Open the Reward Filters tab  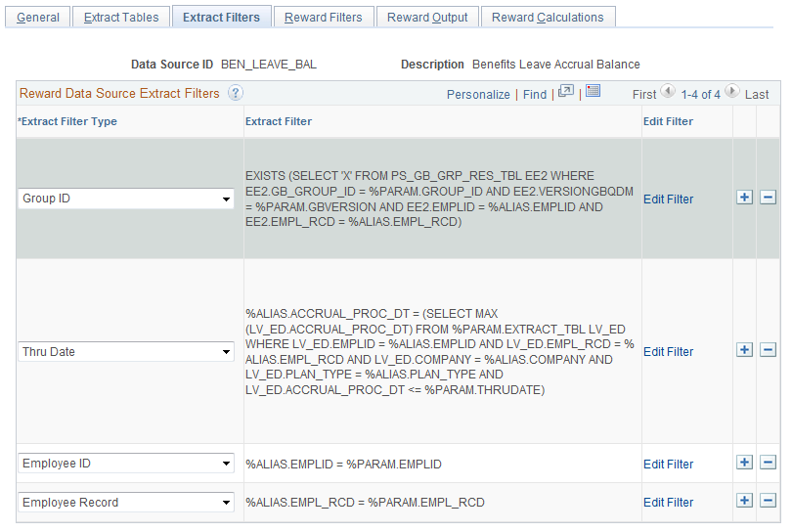[324, 18]
